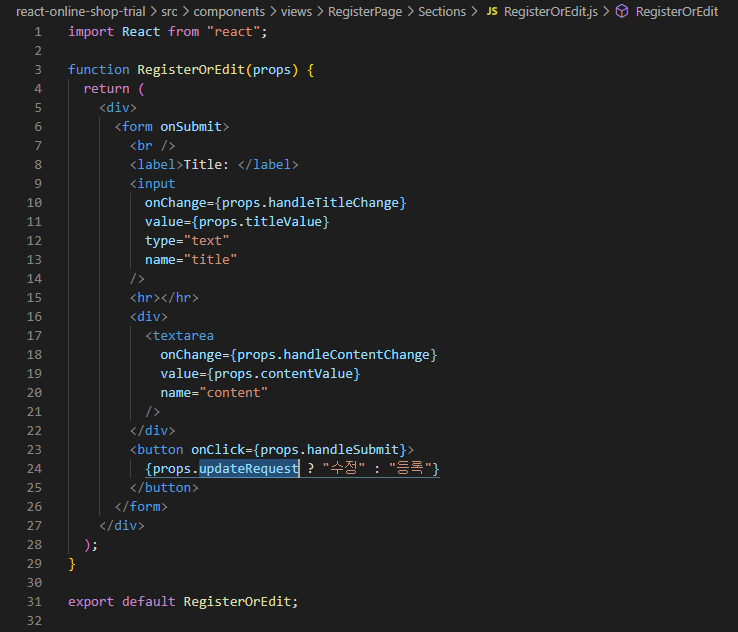This screenshot has width=738, height=632.
Task: Click the "수정" string on line 24
Action: coord(344,469)
